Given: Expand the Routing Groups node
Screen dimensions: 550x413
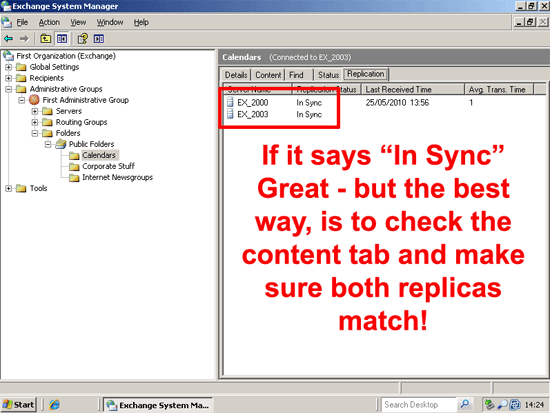Looking at the screenshot, I should (x=35, y=122).
